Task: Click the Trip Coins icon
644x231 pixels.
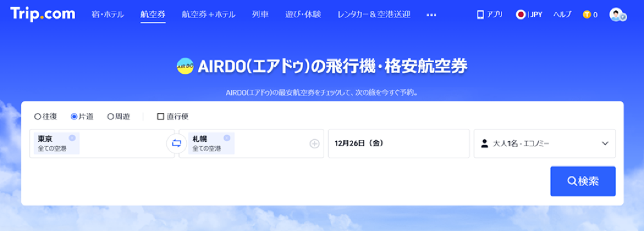Action: tap(587, 15)
